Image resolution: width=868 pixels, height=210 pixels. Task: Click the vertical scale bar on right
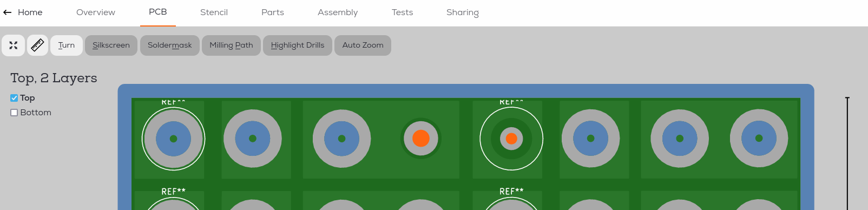pyautogui.click(x=847, y=154)
